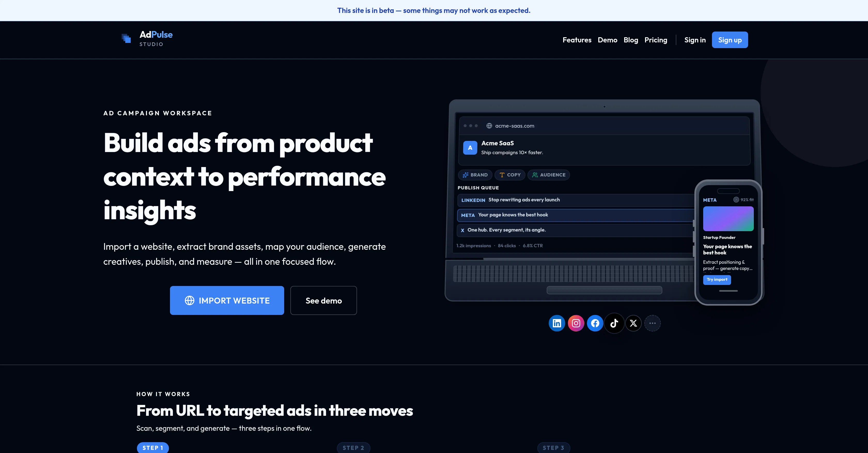Open the Facebook social icon
Screen dimensions: 868x453
[595, 323]
